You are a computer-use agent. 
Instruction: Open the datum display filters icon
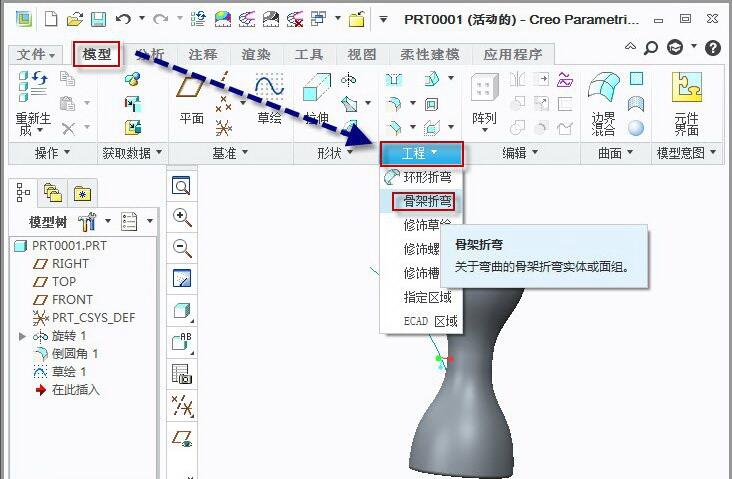[182, 406]
